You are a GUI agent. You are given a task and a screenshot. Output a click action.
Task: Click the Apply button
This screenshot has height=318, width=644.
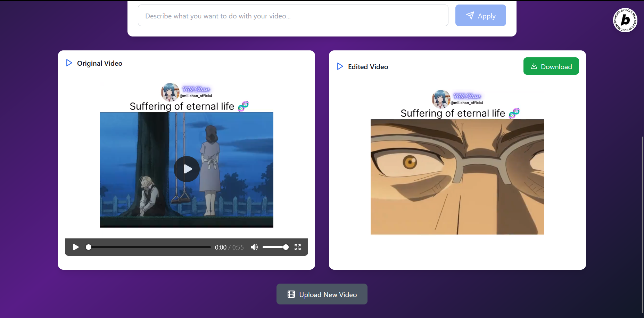[480, 15]
